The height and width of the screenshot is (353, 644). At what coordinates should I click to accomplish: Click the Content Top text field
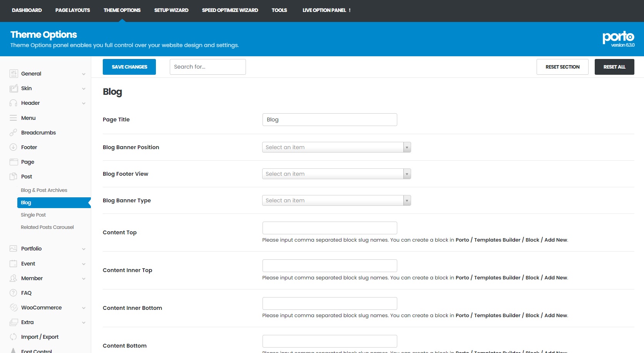[330, 228]
